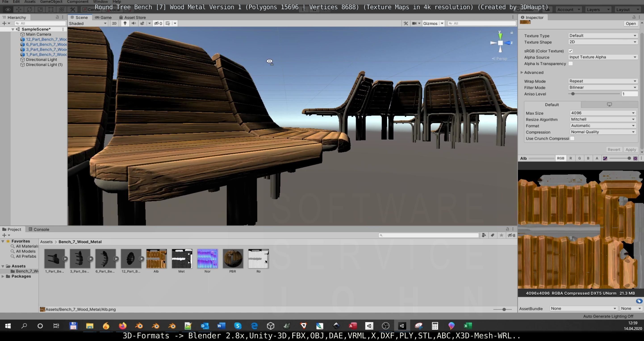Click the Nor normal map asset

click(x=207, y=259)
